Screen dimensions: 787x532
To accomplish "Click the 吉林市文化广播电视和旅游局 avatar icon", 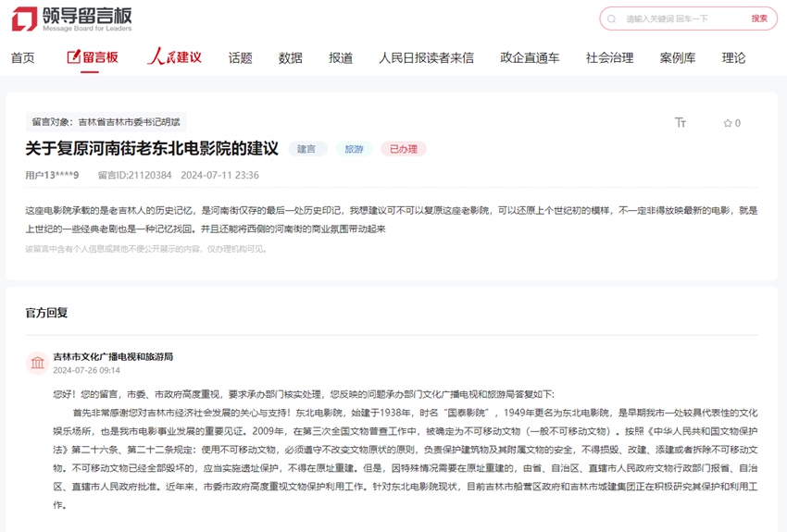I will tap(37, 363).
